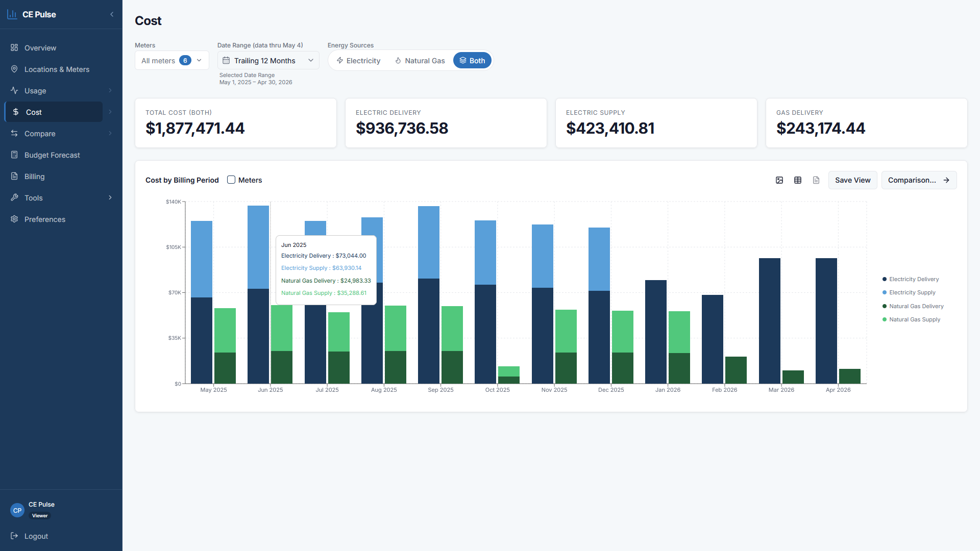Click the CP user avatar
The height and width of the screenshot is (551, 980).
point(17,510)
